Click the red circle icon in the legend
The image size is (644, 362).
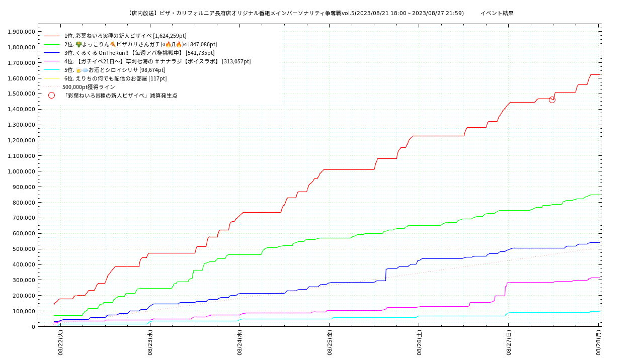(x=51, y=96)
